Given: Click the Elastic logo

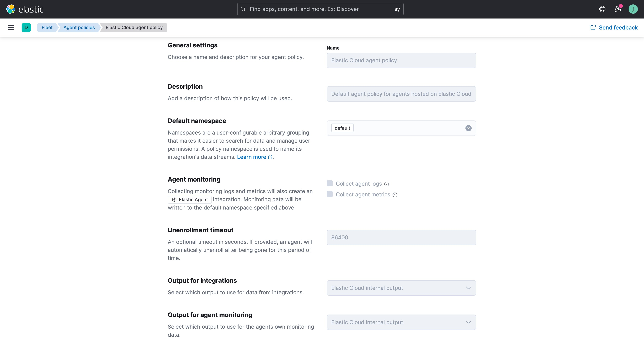Looking at the screenshot, I should [25, 9].
